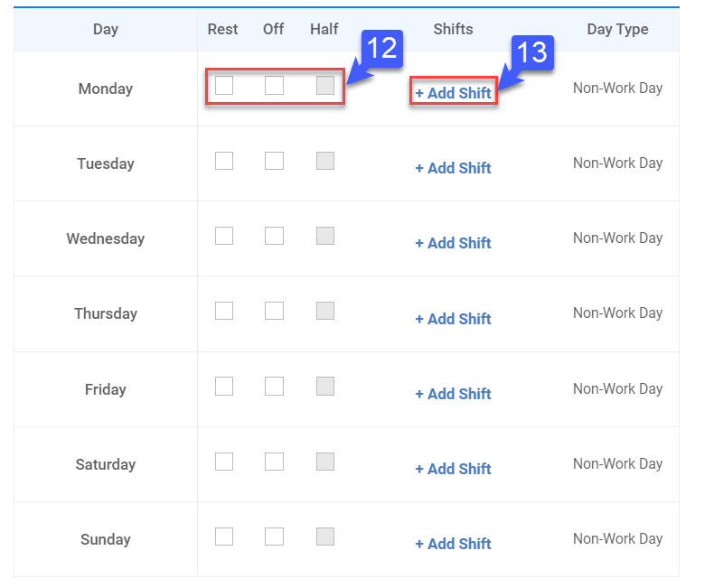Click the Saturday Add Shift link
714x588 pixels.
[x=453, y=469]
